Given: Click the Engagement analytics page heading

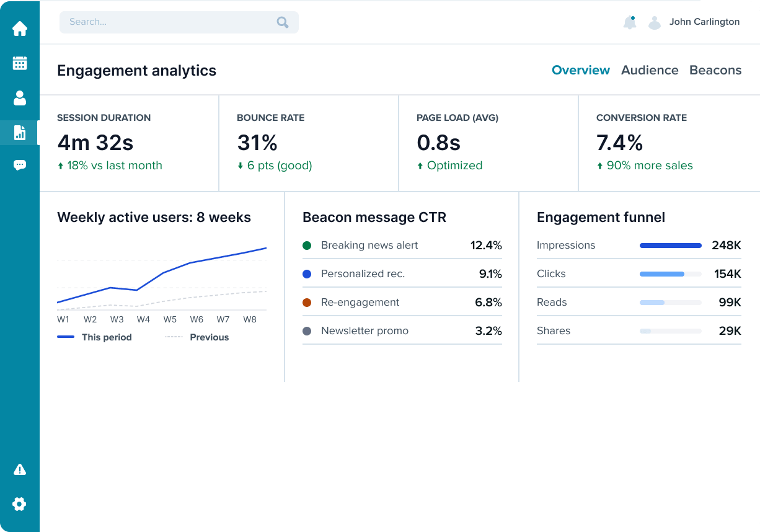Looking at the screenshot, I should [136, 71].
